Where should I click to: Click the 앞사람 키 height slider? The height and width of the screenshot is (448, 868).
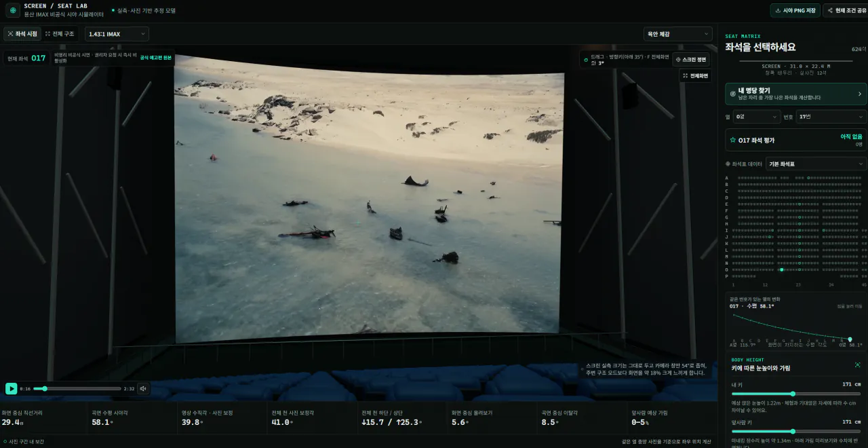pos(796,431)
